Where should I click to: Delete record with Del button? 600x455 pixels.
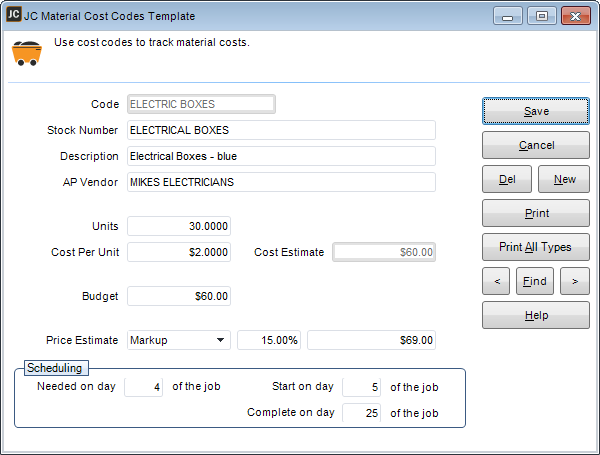coord(507,179)
